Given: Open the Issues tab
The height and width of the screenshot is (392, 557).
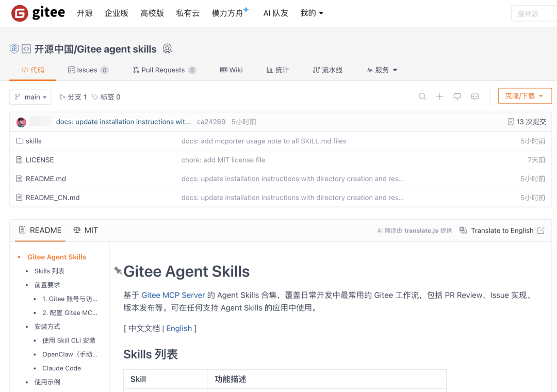Looking at the screenshot, I should tap(88, 70).
